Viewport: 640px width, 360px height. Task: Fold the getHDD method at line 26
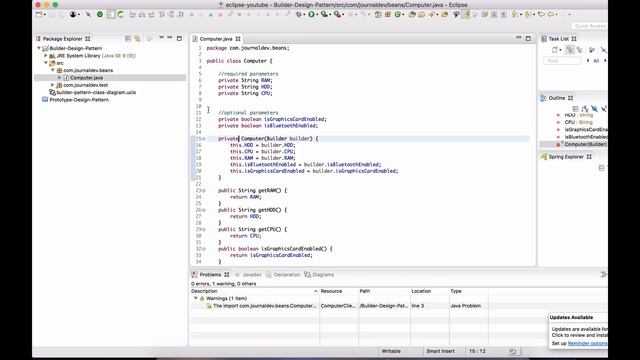204,210
